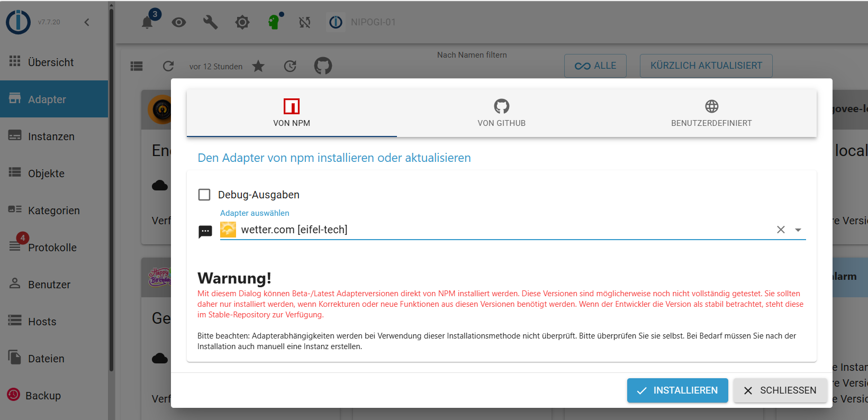Click the eye visibility icon in top bar
This screenshot has height=420, width=868.
(x=179, y=22)
